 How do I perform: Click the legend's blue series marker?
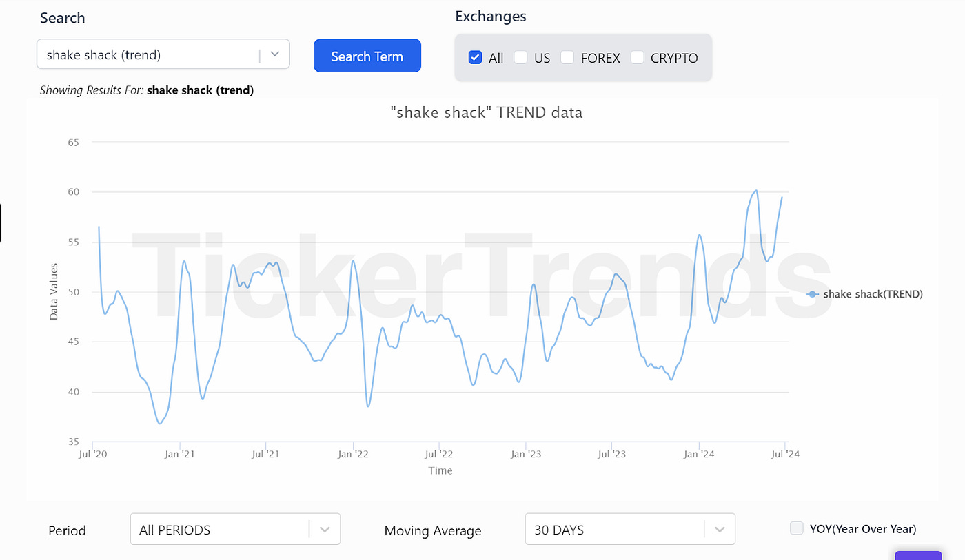point(813,294)
